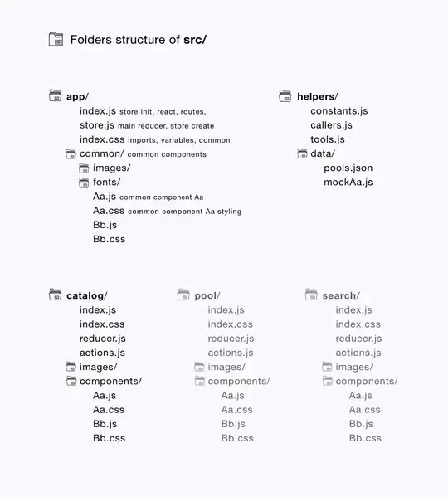Click the folder icon beside the src/ title
This screenshot has width=448, height=497.
(x=56, y=39)
